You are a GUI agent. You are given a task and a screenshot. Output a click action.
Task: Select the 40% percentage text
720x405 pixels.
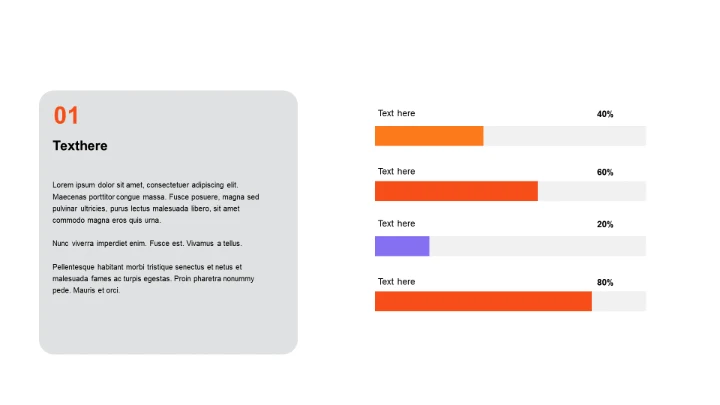pos(605,114)
